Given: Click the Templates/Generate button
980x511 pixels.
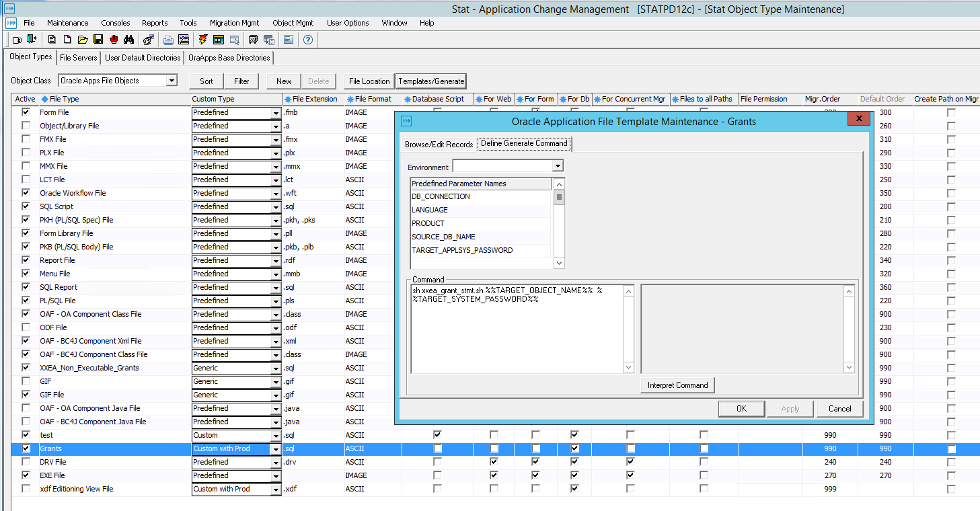Looking at the screenshot, I should pos(431,81).
